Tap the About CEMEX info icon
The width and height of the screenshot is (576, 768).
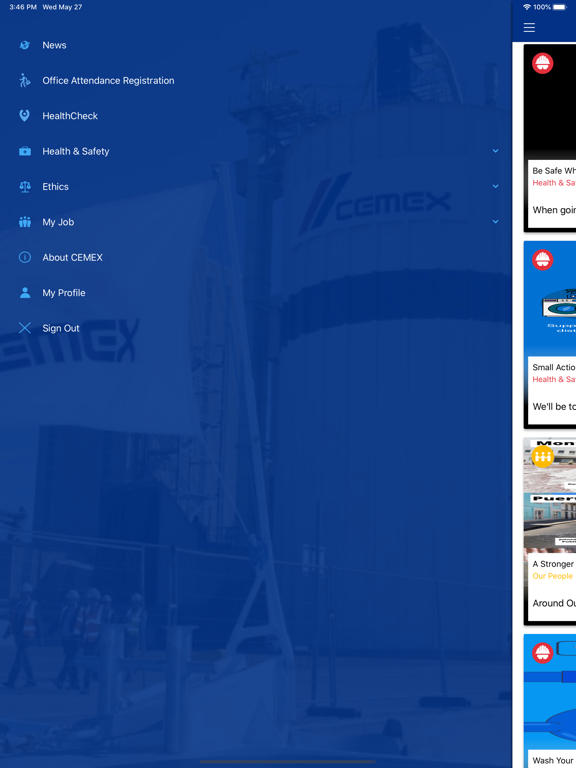[24, 257]
